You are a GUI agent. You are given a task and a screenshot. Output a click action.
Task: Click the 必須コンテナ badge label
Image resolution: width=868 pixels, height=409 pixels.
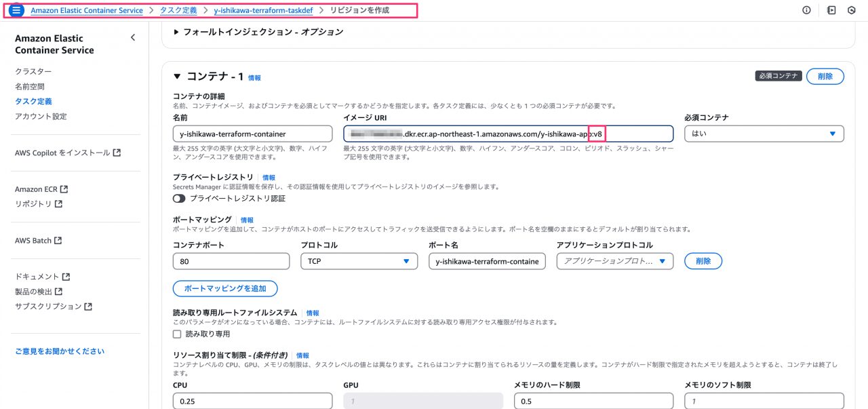778,77
